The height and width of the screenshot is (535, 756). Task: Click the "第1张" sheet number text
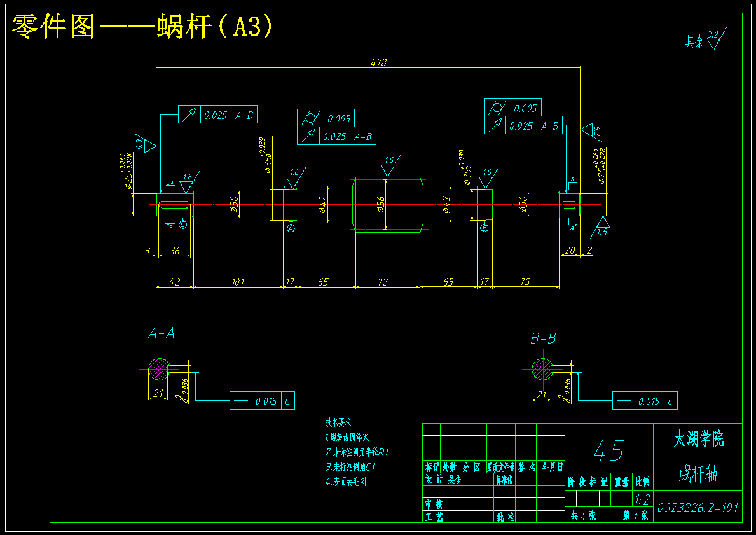(635, 516)
